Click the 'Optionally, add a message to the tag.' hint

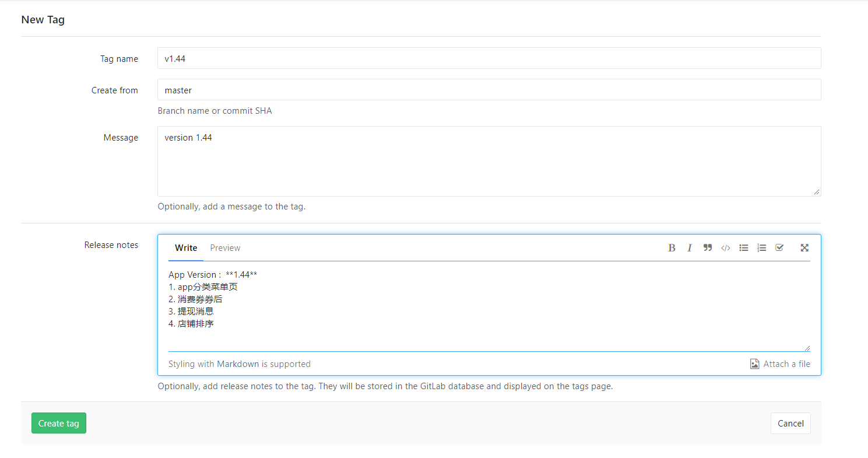pyautogui.click(x=231, y=207)
